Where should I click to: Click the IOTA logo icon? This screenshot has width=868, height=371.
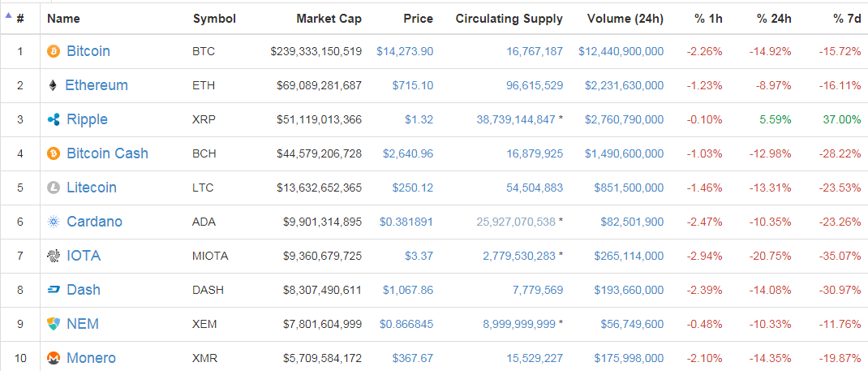[x=54, y=256]
